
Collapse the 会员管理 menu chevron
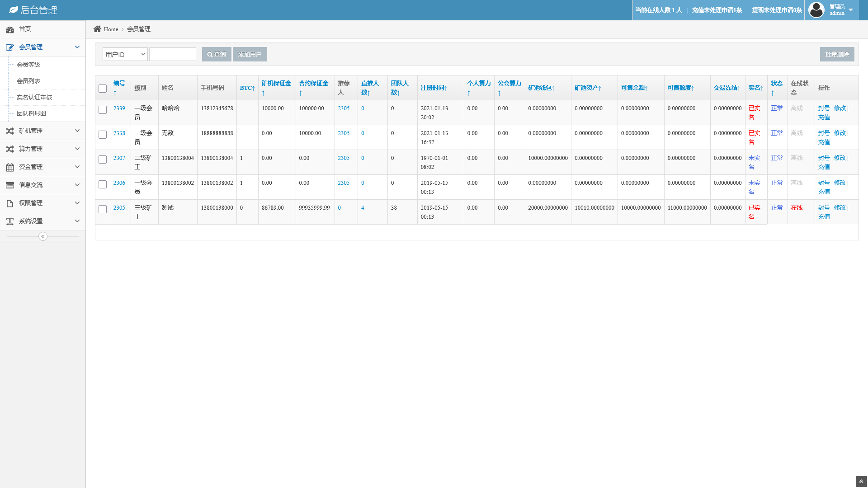(77, 47)
